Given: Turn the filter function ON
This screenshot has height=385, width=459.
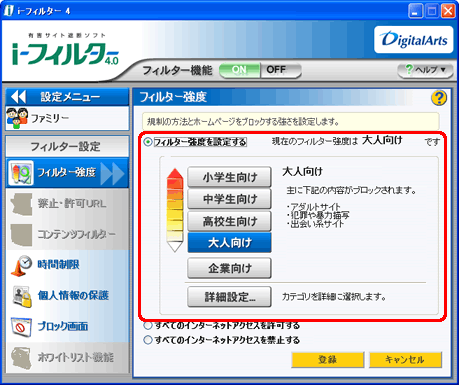Looking at the screenshot, I should click(239, 70).
